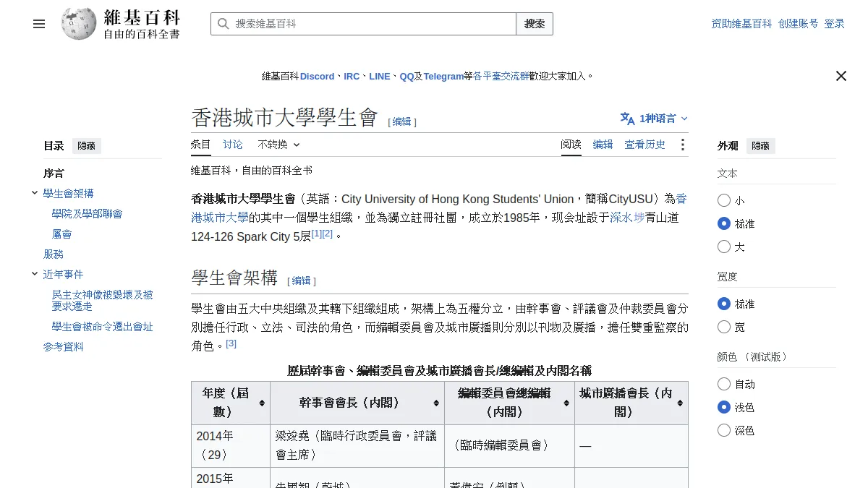Switch to the 编辑 tab
The image size is (868, 488).
point(603,145)
